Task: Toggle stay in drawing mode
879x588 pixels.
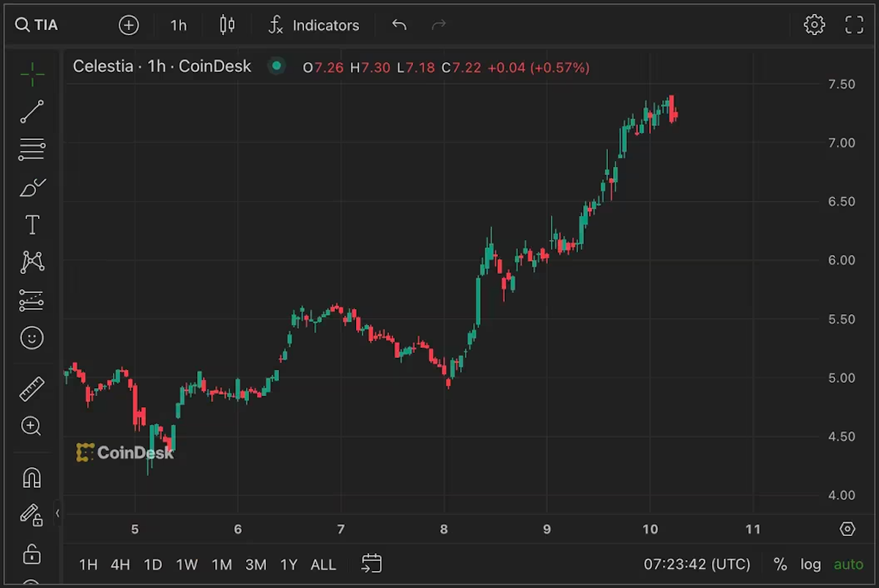Action: [x=31, y=516]
